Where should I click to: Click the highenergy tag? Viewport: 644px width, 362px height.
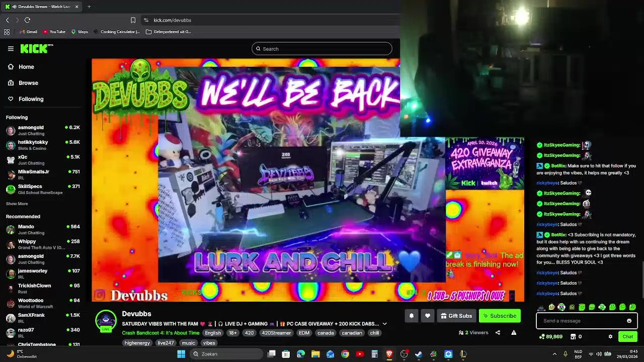coord(137,343)
